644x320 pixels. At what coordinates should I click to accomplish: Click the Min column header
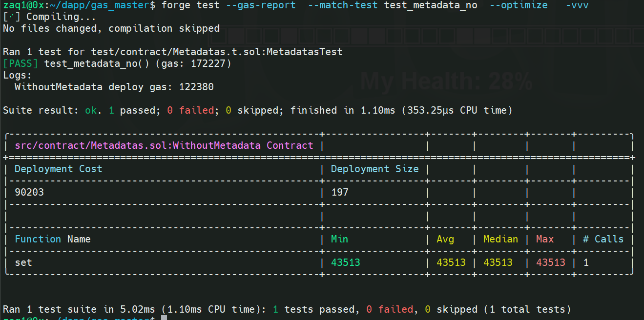click(340, 239)
